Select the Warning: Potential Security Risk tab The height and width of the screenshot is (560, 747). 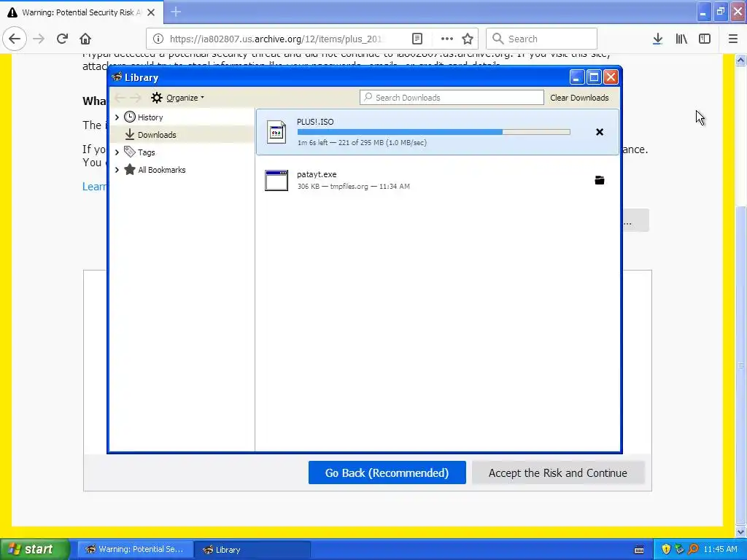[82, 12]
